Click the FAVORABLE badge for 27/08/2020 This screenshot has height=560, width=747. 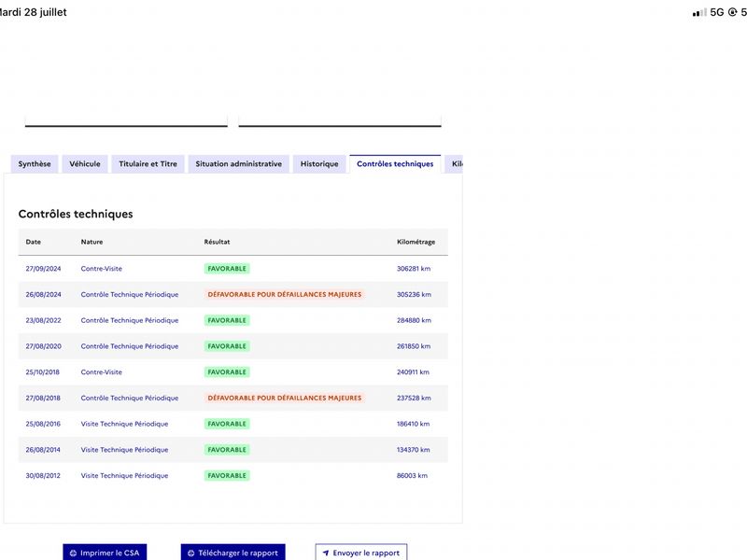(x=227, y=346)
